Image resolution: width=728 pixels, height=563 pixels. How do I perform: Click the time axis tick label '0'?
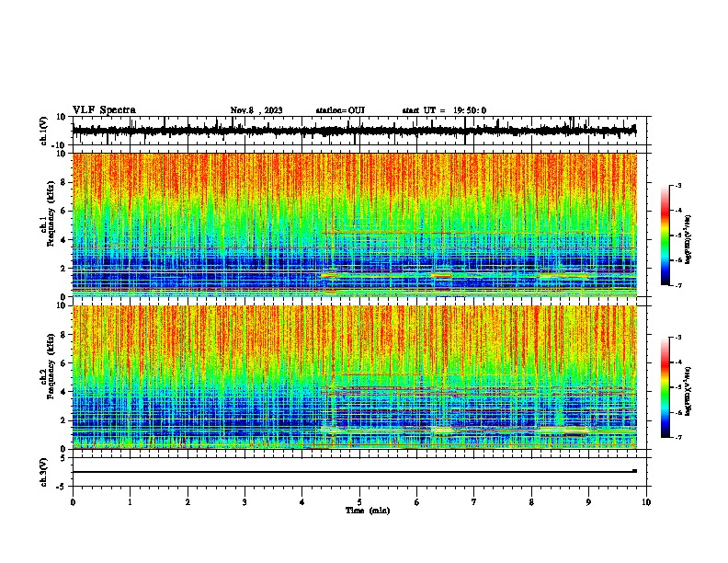[x=73, y=502]
